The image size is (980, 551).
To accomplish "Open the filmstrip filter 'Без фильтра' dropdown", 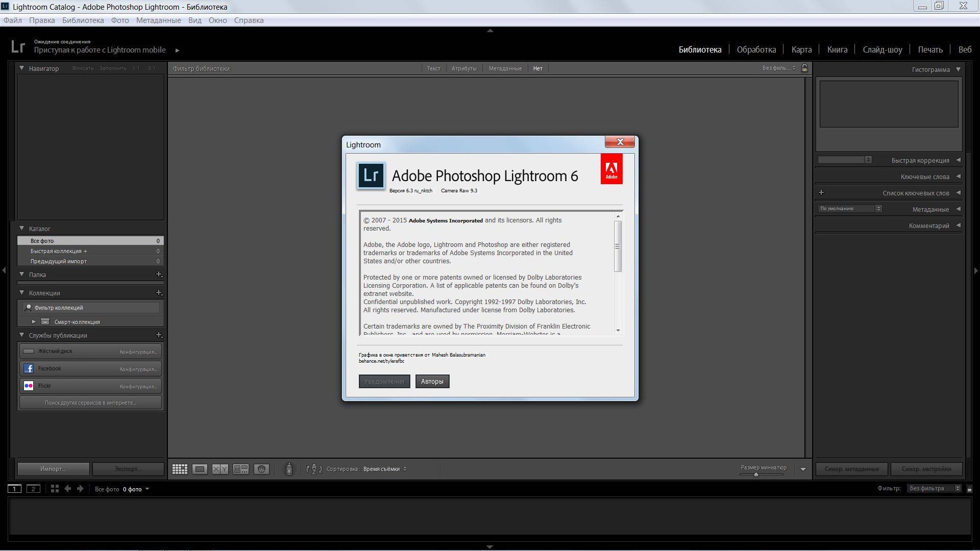I will pos(935,488).
